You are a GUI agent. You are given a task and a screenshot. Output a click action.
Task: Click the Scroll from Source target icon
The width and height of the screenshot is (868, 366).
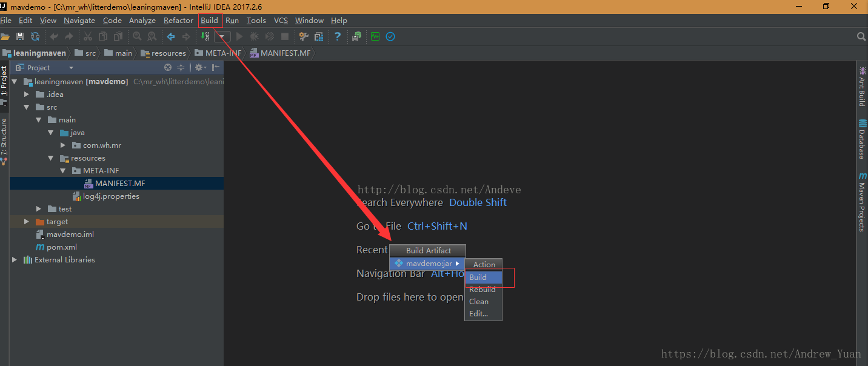pyautogui.click(x=168, y=67)
